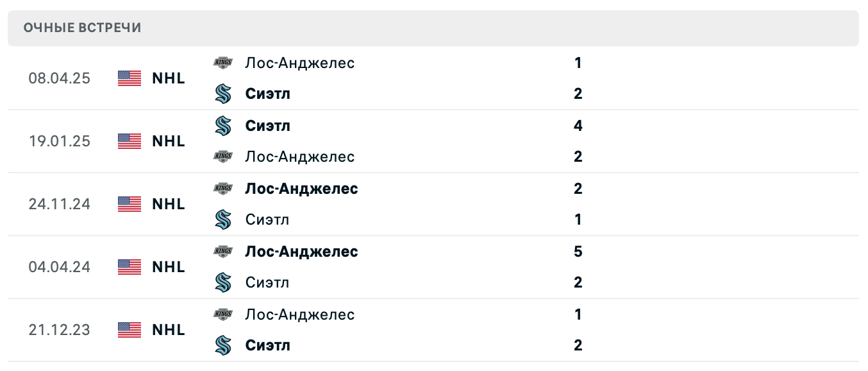
Task: Click the Kings logo in the 19.01.25 match
Action: [x=222, y=157]
